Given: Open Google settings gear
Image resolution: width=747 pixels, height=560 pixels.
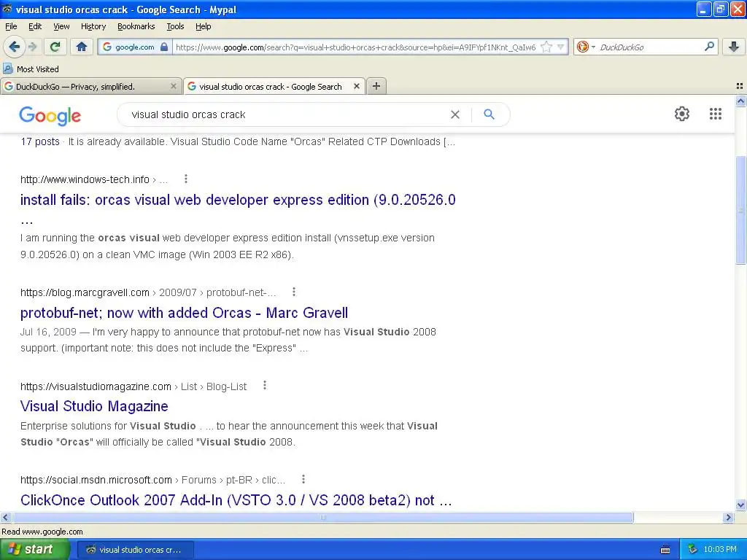Looking at the screenshot, I should pyautogui.click(x=682, y=114).
